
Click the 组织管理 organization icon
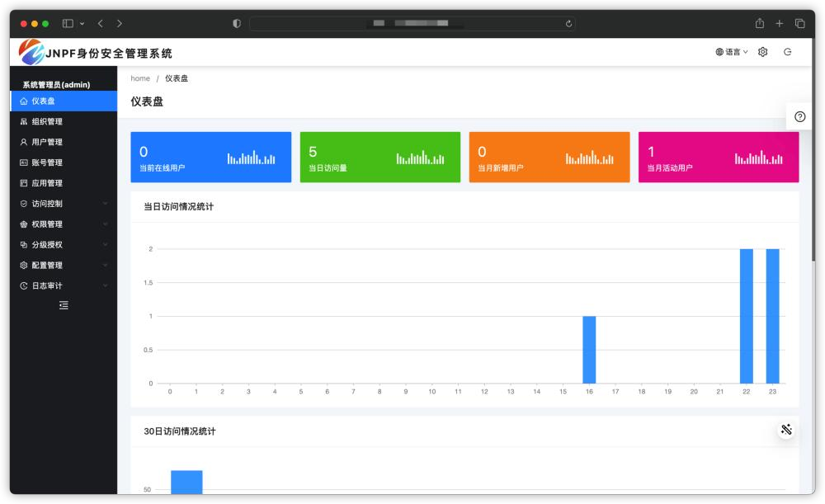click(x=24, y=121)
